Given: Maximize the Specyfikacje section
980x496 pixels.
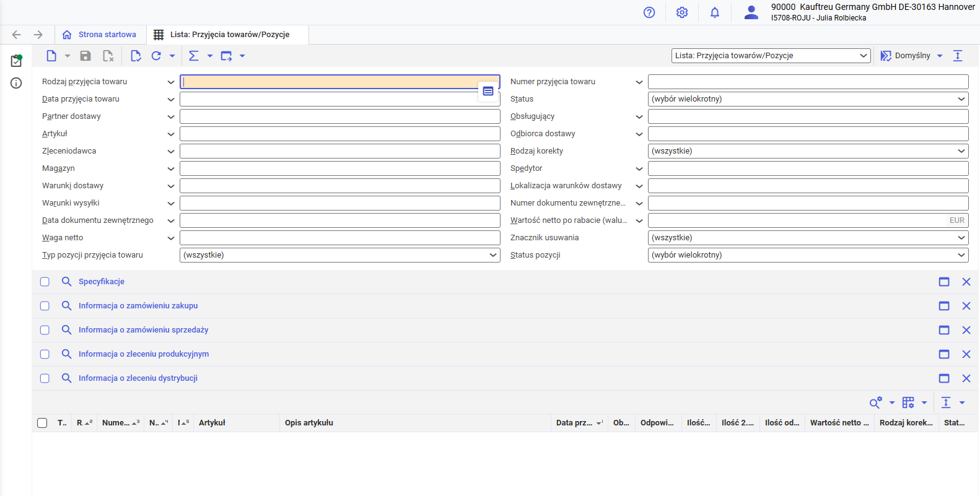Looking at the screenshot, I should (944, 282).
